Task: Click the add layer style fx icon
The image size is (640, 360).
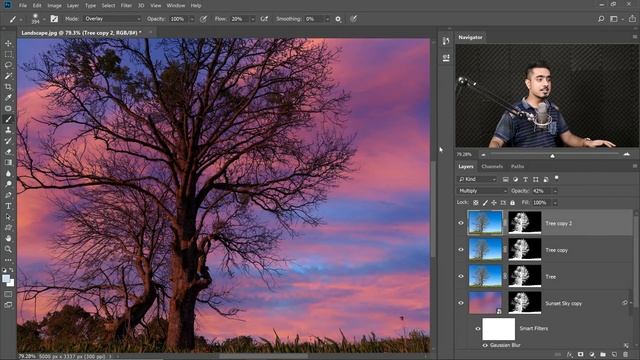Action: click(570, 355)
